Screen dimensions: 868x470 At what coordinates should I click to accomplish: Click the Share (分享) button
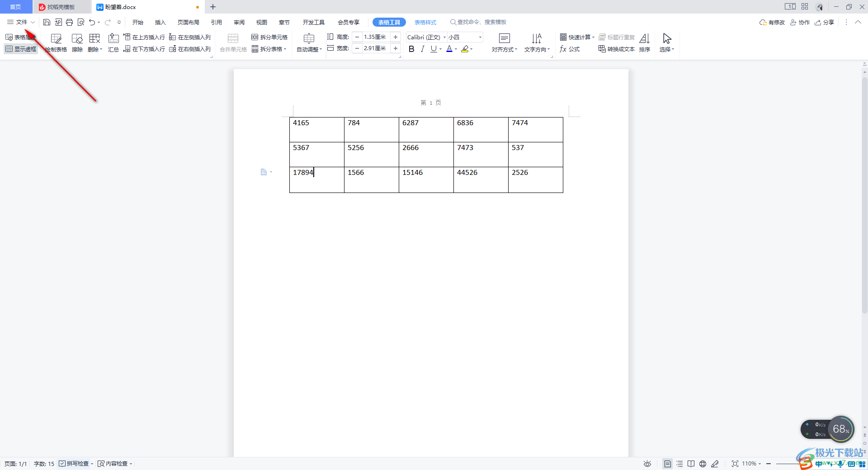[825, 22]
